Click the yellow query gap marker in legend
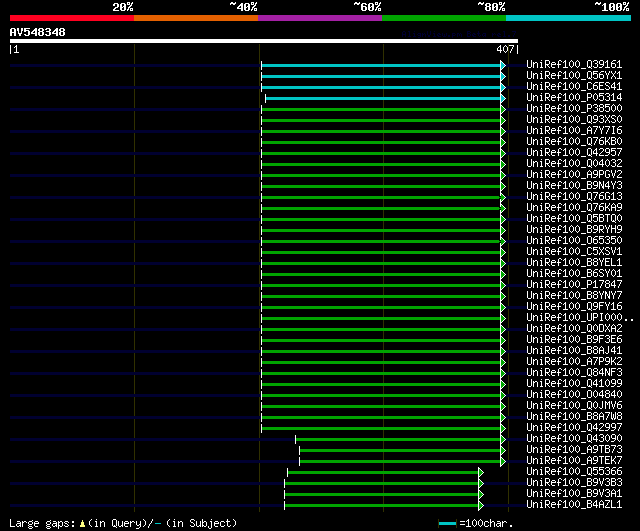This screenshot has width=640, height=531. [x=82, y=523]
